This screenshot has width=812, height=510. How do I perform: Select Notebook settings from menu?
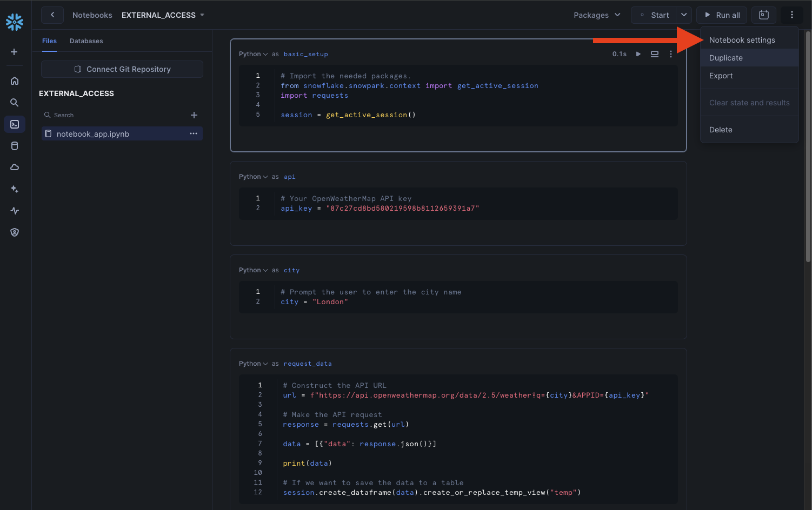(x=742, y=40)
